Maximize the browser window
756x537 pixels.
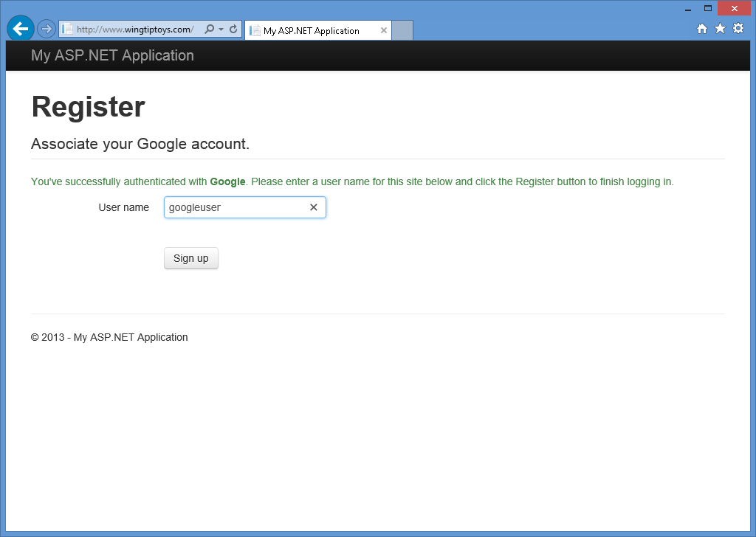707,8
